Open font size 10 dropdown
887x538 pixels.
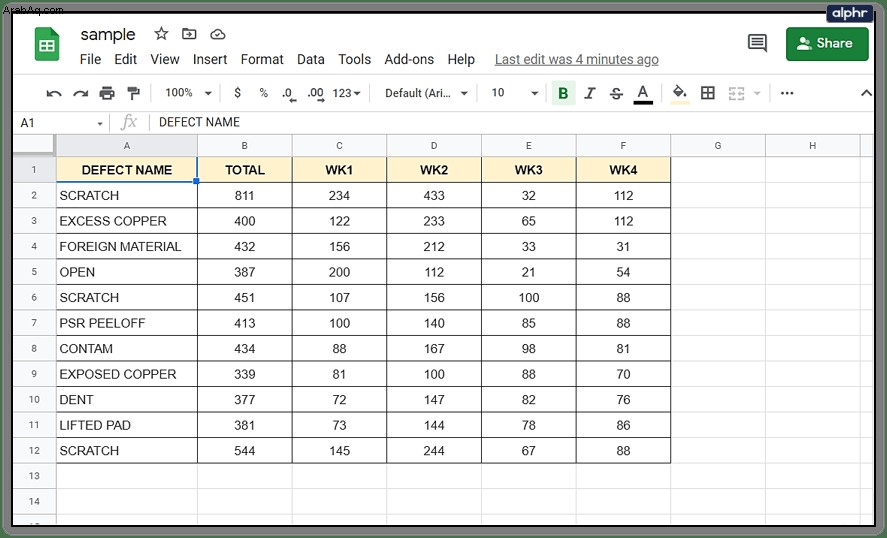tap(514, 93)
